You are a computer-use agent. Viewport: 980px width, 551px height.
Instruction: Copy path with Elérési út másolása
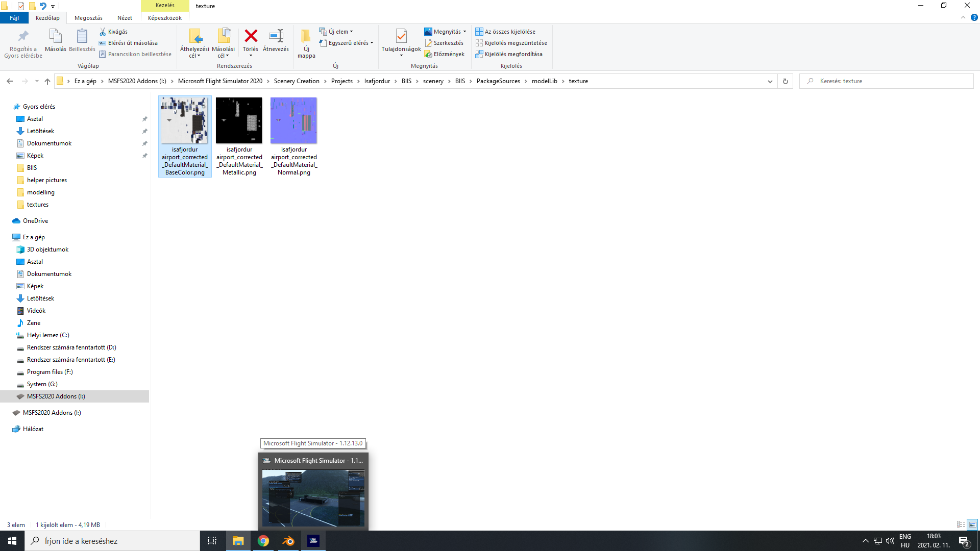(x=128, y=43)
